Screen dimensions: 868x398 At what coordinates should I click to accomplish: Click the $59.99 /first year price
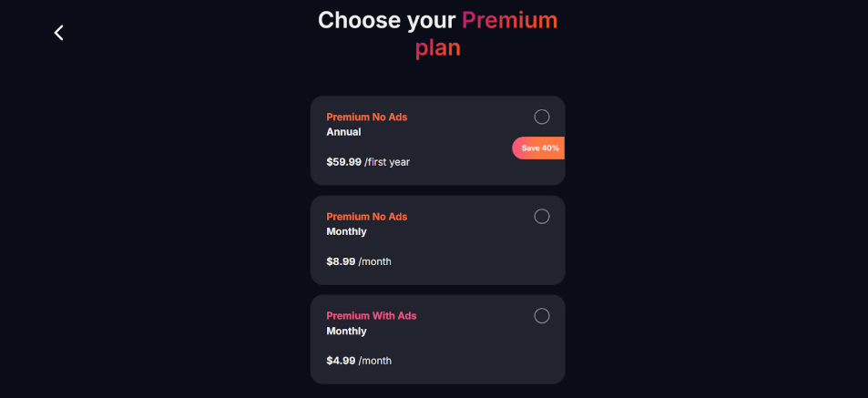tap(368, 162)
